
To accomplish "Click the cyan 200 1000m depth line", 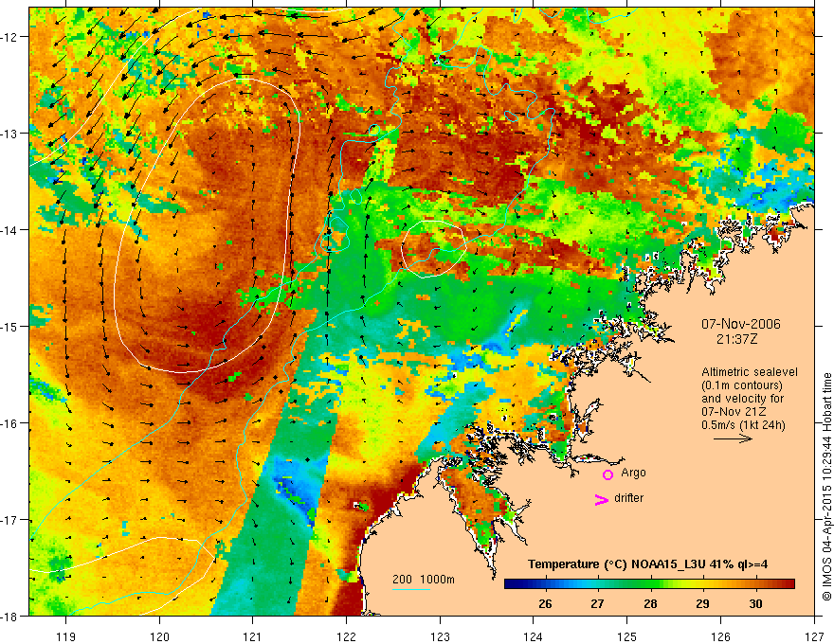I will click(411, 589).
